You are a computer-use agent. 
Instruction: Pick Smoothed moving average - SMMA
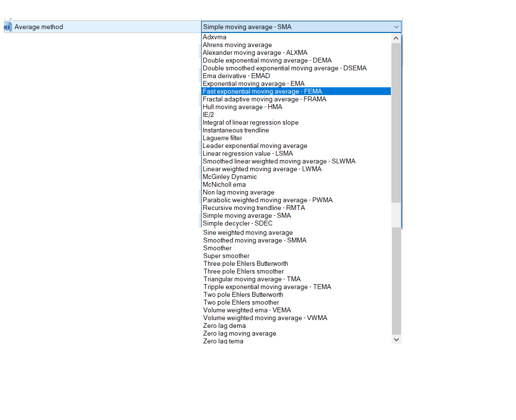point(255,241)
